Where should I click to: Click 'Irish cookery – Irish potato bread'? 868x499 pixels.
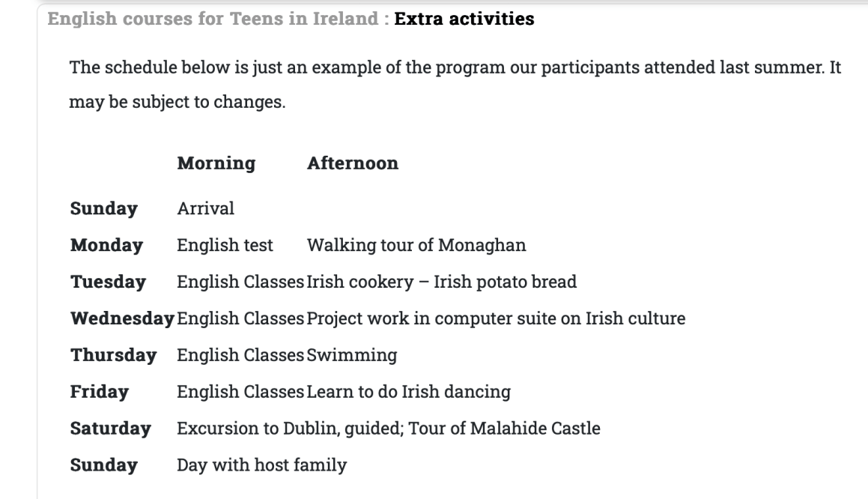pyautogui.click(x=442, y=282)
